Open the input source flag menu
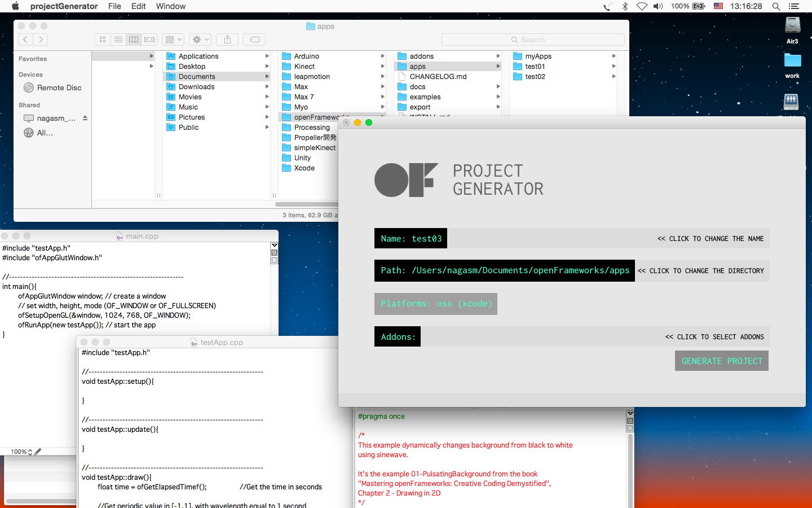Image resolution: width=812 pixels, height=508 pixels. [x=718, y=6]
